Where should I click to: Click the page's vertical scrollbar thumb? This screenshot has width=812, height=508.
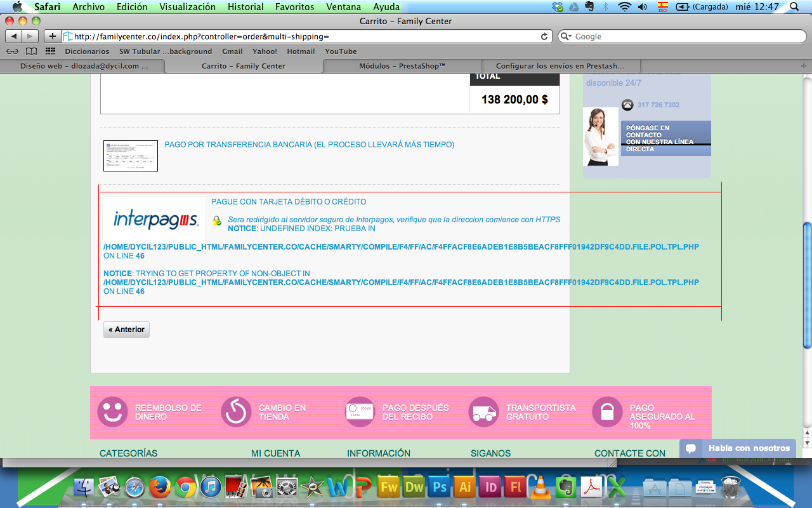[807, 285]
